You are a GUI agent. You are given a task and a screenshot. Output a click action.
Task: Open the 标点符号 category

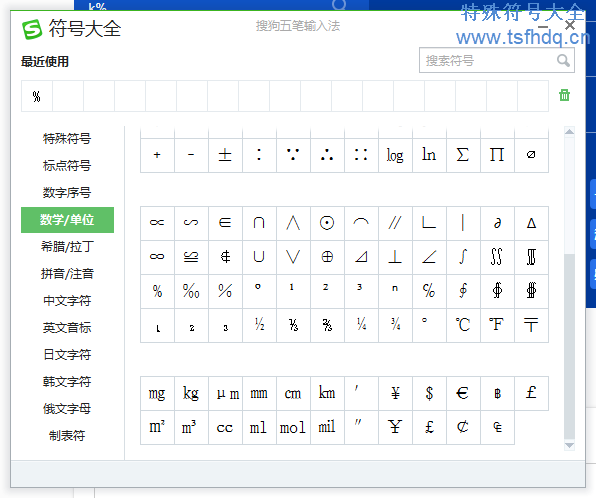(x=67, y=166)
